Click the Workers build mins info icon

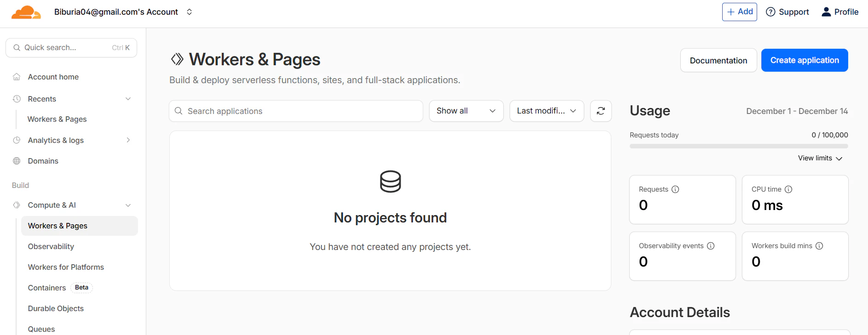point(819,246)
